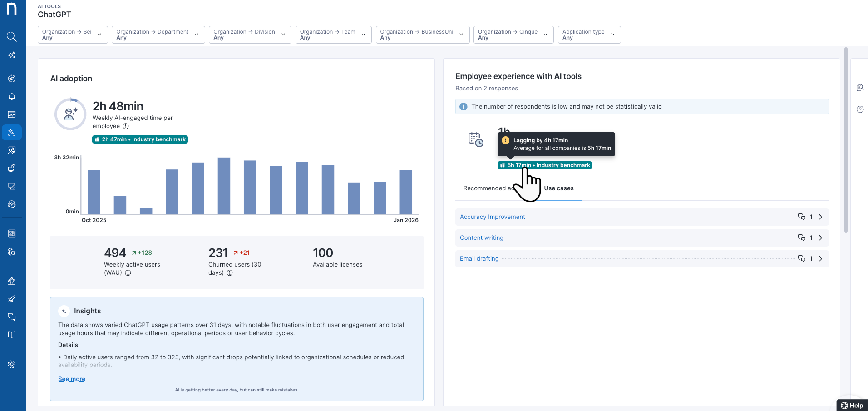This screenshot has width=868, height=411.
Task: Open the compass icon in sidebar
Action: (x=12, y=79)
